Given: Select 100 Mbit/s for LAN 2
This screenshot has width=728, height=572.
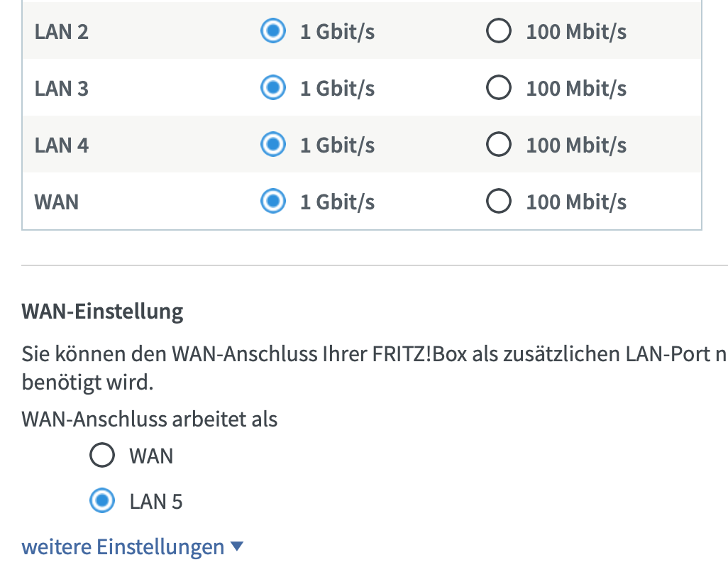Looking at the screenshot, I should coord(499,31).
